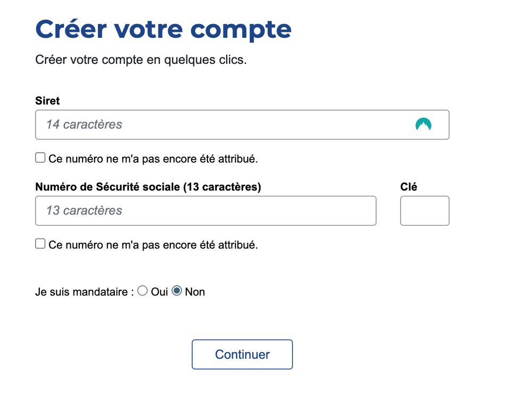The image size is (532, 397).
Task: Click the 'Créer votre compte' main heading
Action: (163, 29)
